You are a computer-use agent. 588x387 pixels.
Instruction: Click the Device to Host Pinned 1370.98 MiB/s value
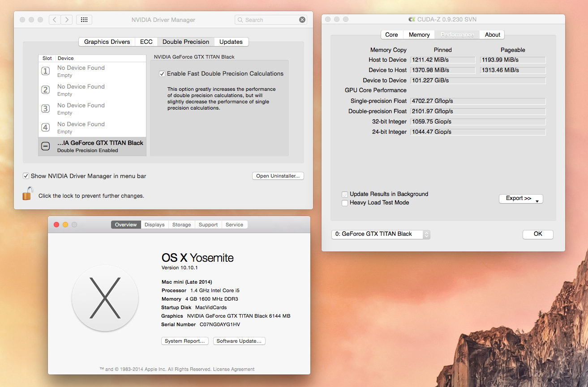[x=442, y=70]
